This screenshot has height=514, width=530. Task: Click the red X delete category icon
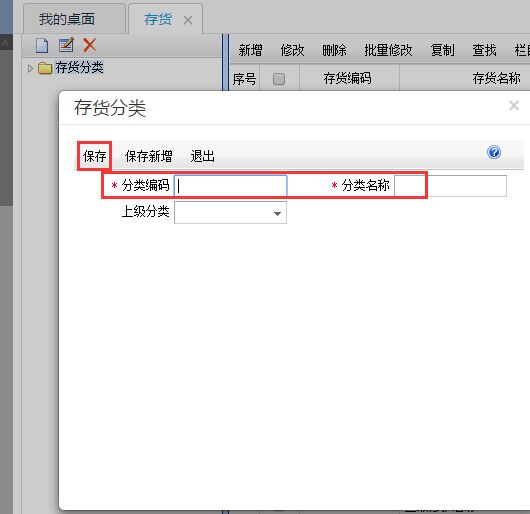pos(90,45)
